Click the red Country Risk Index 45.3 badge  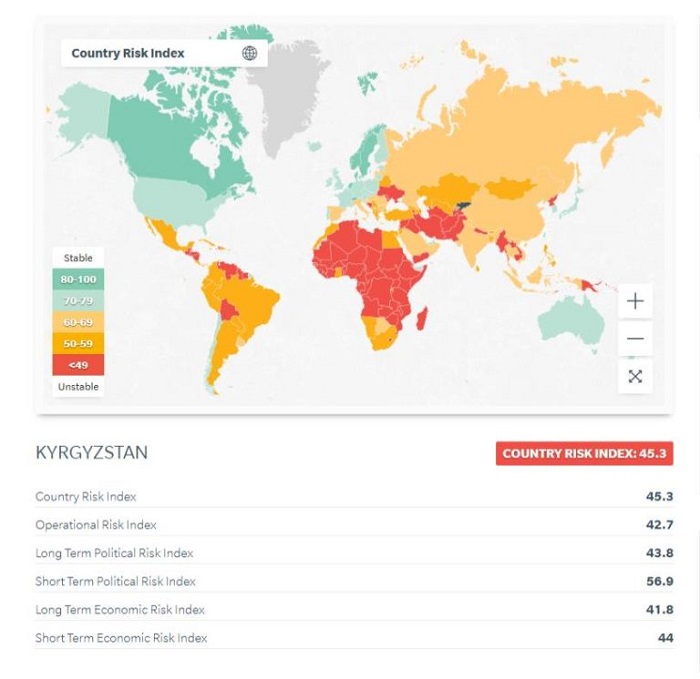584,453
